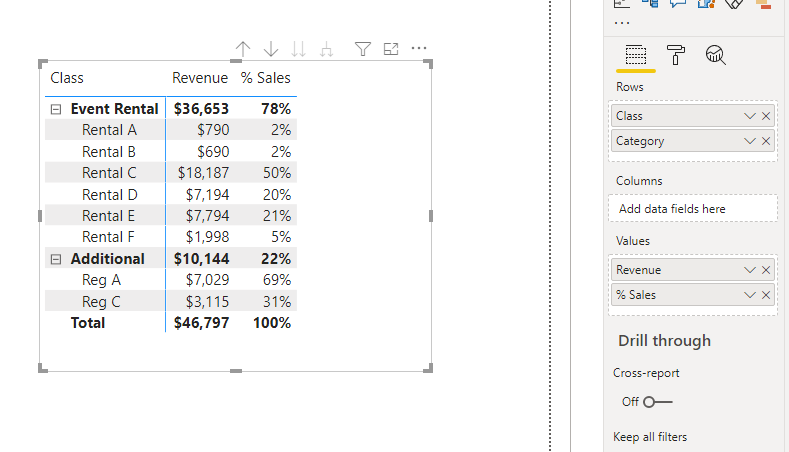Click the Columns 'Add data fields here' well
The width and height of the screenshot is (789, 452).
693,209
